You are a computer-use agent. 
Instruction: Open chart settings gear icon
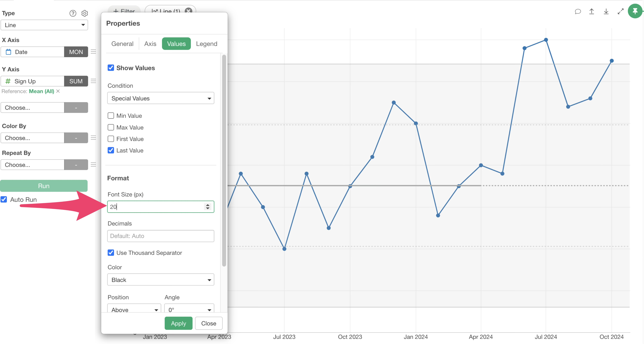[x=85, y=13]
